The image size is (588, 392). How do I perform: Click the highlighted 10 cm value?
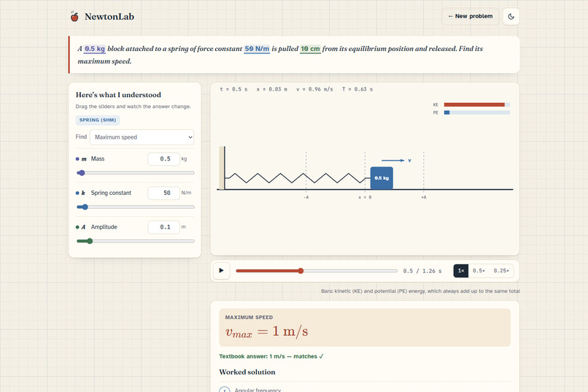(x=310, y=49)
